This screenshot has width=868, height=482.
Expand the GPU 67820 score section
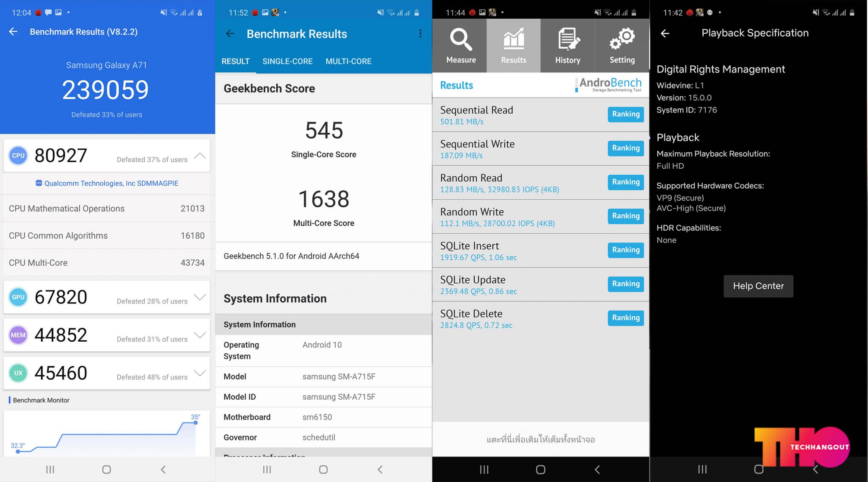200,297
